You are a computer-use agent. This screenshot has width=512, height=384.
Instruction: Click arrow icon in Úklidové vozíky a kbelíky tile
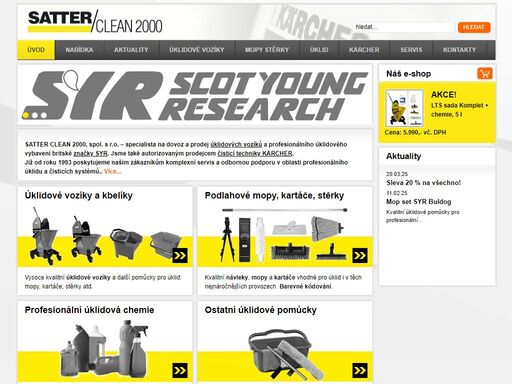[180, 256]
